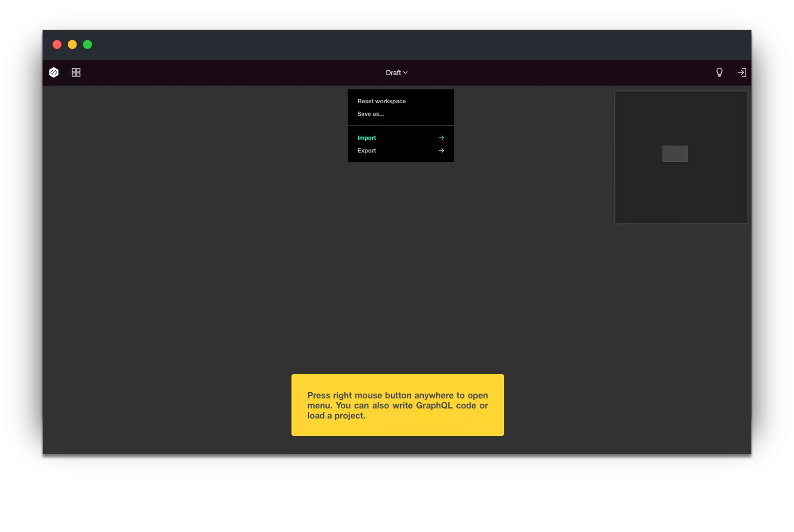
Task: Open the projects grid icon
Action: click(x=76, y=72)
